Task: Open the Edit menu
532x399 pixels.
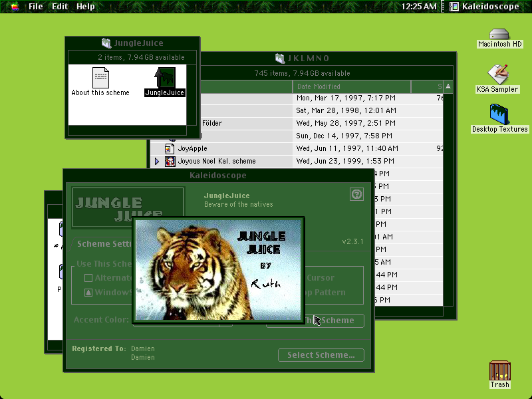Action: [x=60, y=7]
